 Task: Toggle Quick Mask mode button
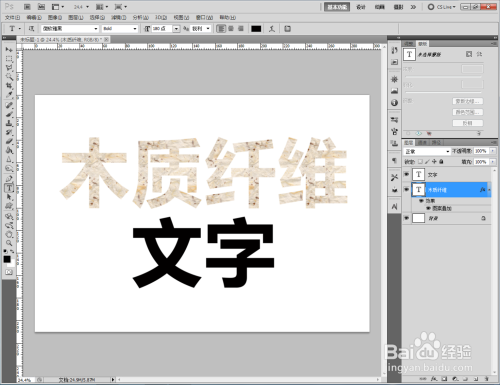[x=9, y=272]
